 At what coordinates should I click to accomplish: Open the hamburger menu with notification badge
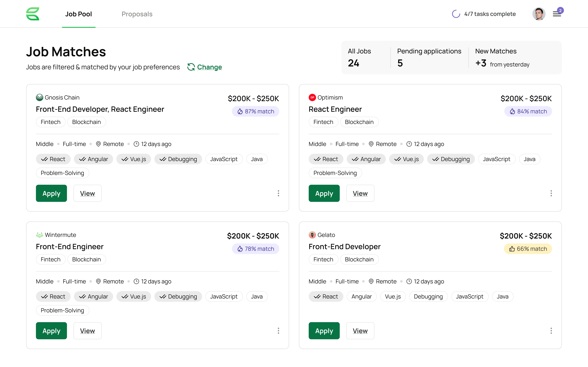tap(557, 14)
